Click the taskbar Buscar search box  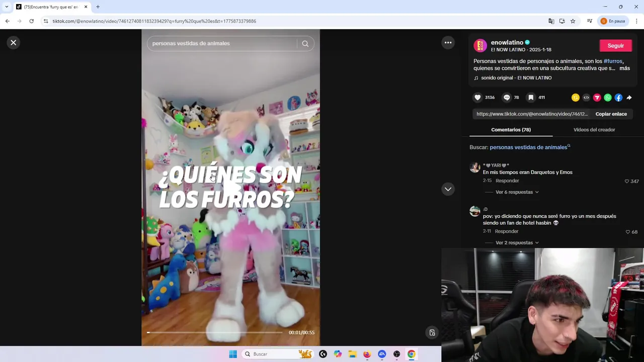click(277, 354)
